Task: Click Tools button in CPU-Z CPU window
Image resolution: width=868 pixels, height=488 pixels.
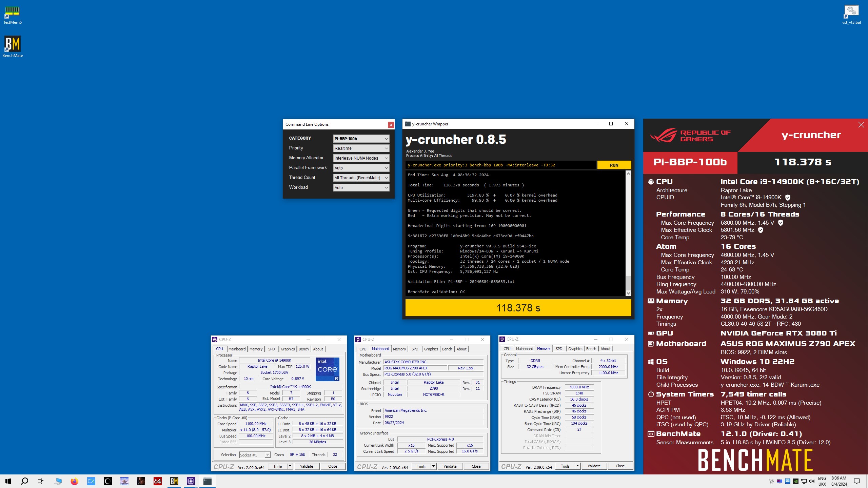Action: 278,466
